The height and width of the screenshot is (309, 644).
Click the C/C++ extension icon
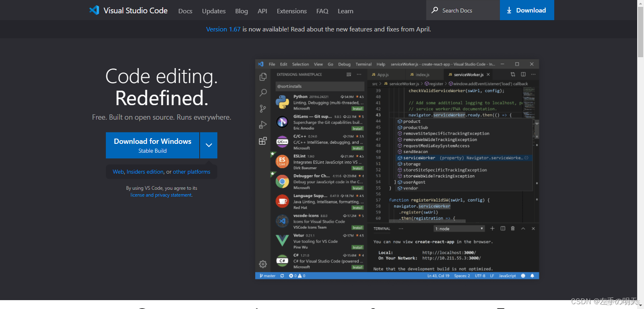click(282, 142)
